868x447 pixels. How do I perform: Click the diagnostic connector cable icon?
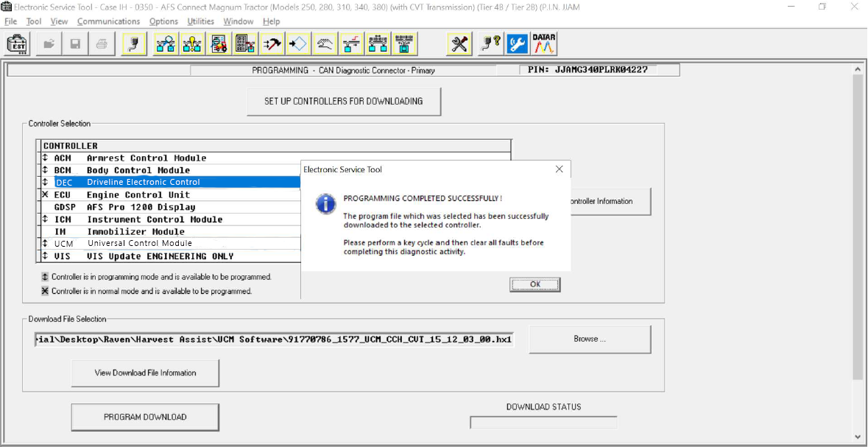point(133,43)
